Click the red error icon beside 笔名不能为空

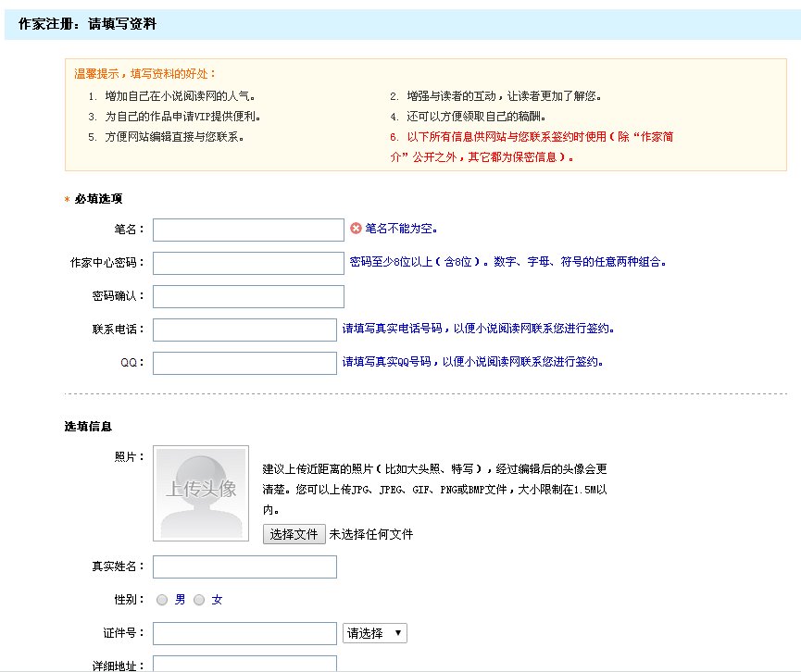coord(358,229)
